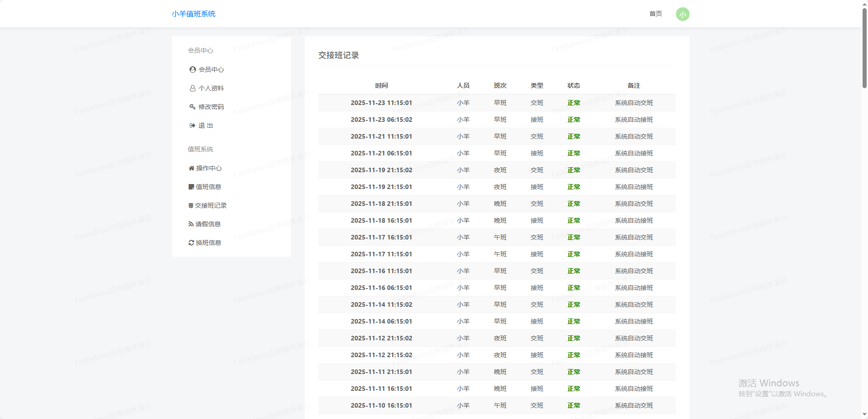
Task: Click the RSS icon next to 请假信息
Action: click(191, 224)
